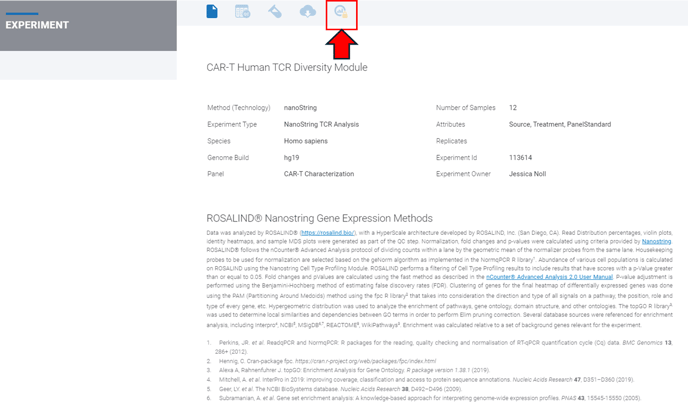Click the Number of Samples value 12
This screenshot has height=405, width=688.
point(513,108)
